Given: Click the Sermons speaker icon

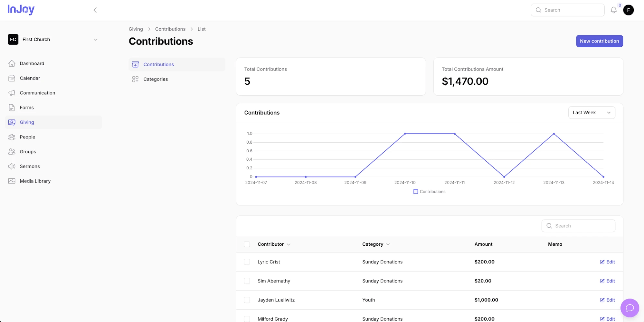Looking at the screenshot, I should click(12, 166).
